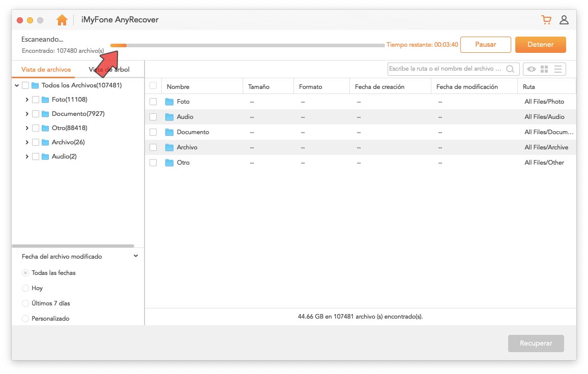Switch to grid view icon
Image resolution: width=588 pixels, height=374 pixels.
pos(544,69)
